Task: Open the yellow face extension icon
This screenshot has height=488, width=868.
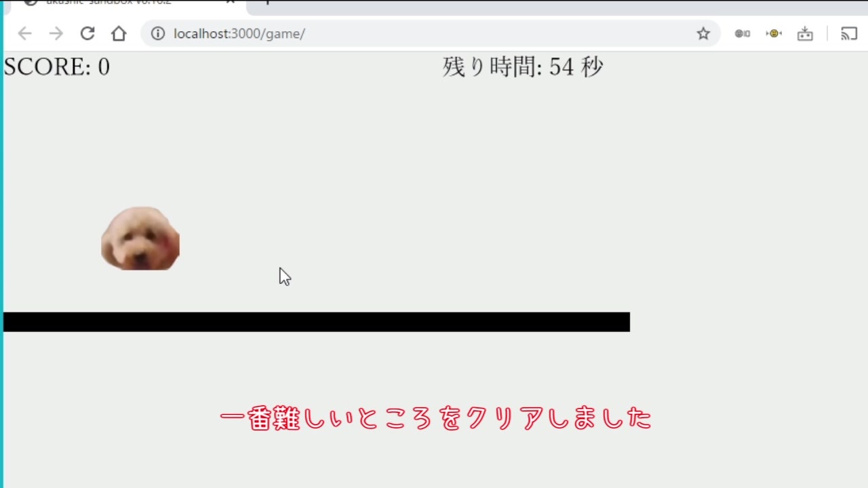Action: (x=774, y=34)
